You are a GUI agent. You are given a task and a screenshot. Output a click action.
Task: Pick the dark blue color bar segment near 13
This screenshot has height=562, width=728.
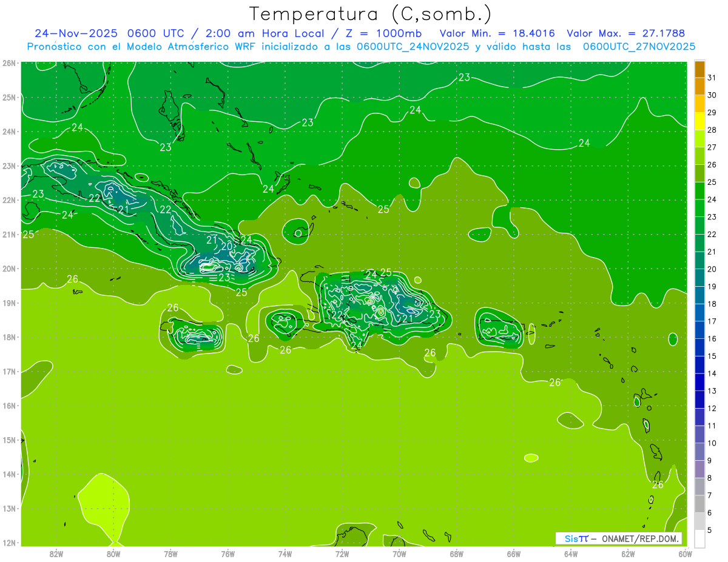699,383
